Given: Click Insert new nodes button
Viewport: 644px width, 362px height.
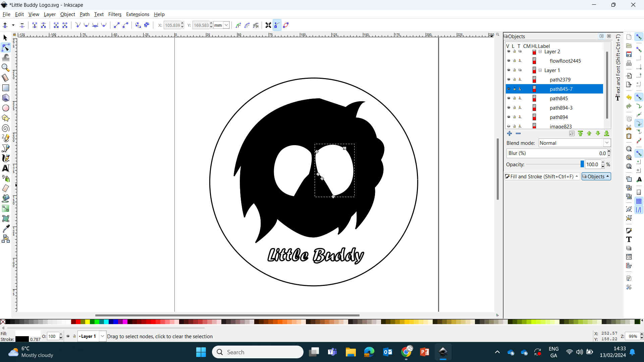Looking at the screenshot, I should coord(5,25).
